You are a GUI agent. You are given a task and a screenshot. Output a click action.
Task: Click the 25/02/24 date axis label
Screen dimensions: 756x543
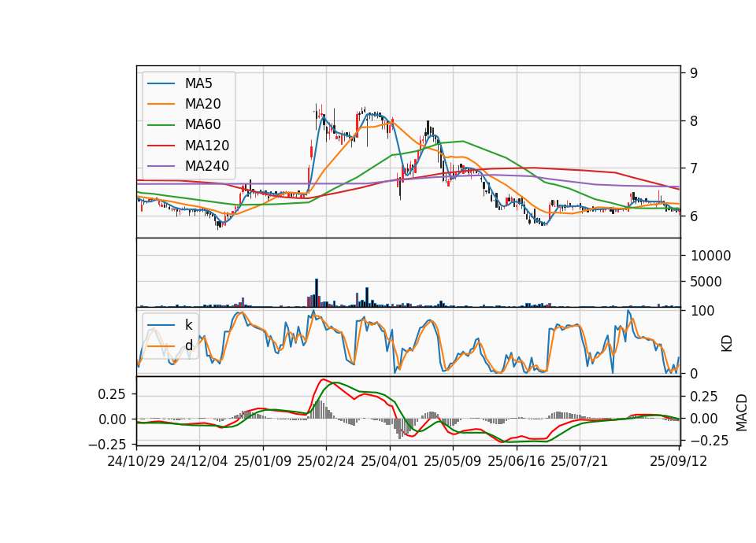(x=326, y=462)
